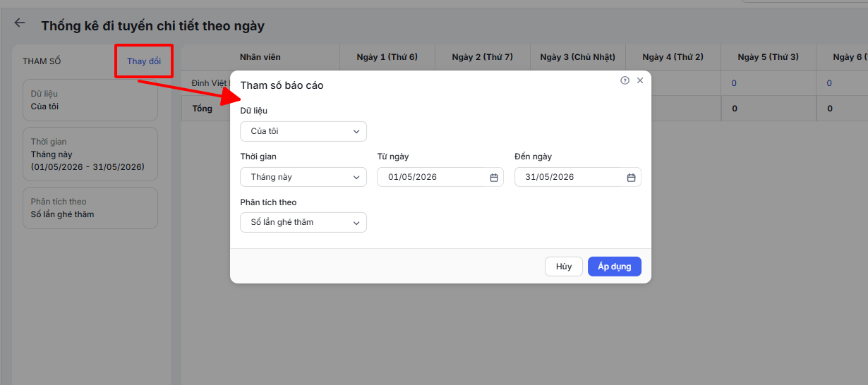Apply parameters with Áp dụng button

(615, 267)
